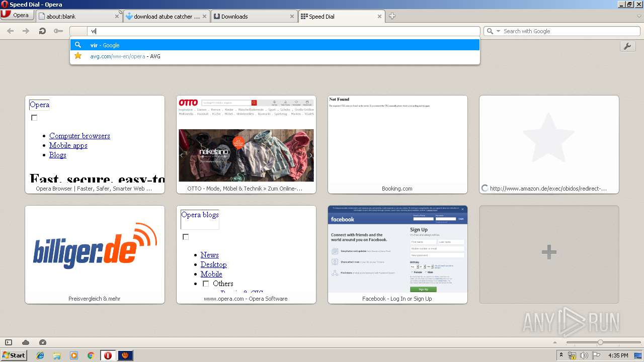Screen dimensions: 644x362
Task: Select the Speed Dial tab
Action: 341,16
